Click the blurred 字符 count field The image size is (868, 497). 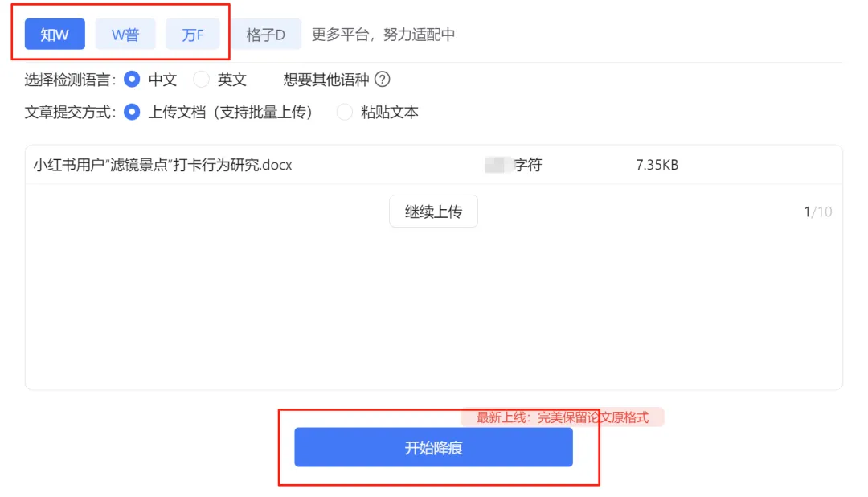513,165
